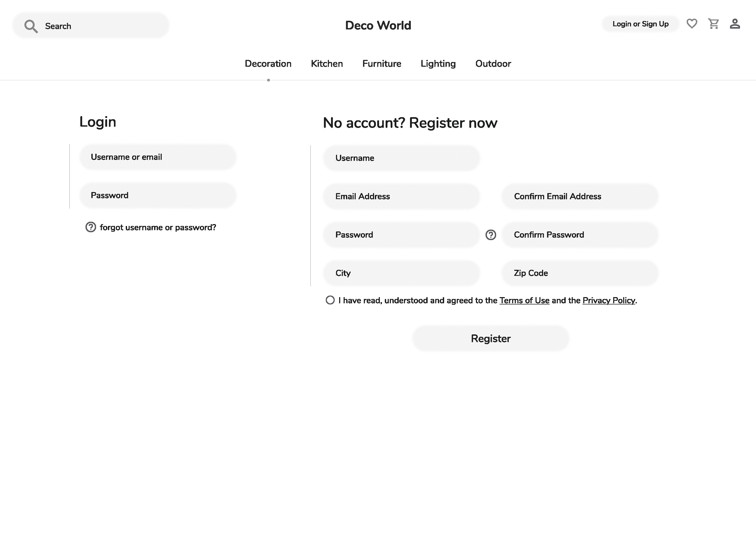Open the Kitchen category
The image size is (756, 538).
point(327,64)
